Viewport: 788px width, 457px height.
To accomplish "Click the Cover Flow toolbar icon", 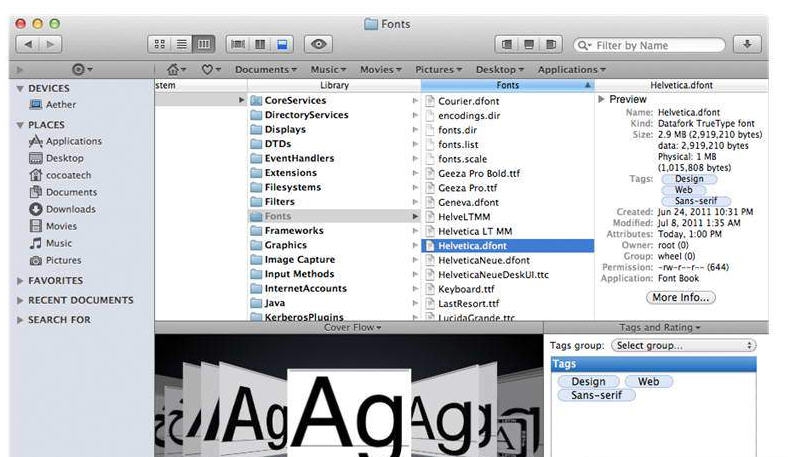I will (238, 44).
